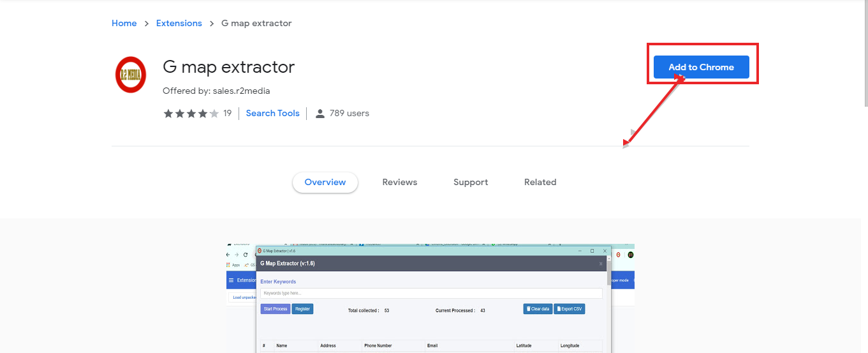
Task: Click the 'G map extractor' page title
Action: coord(229,67)
